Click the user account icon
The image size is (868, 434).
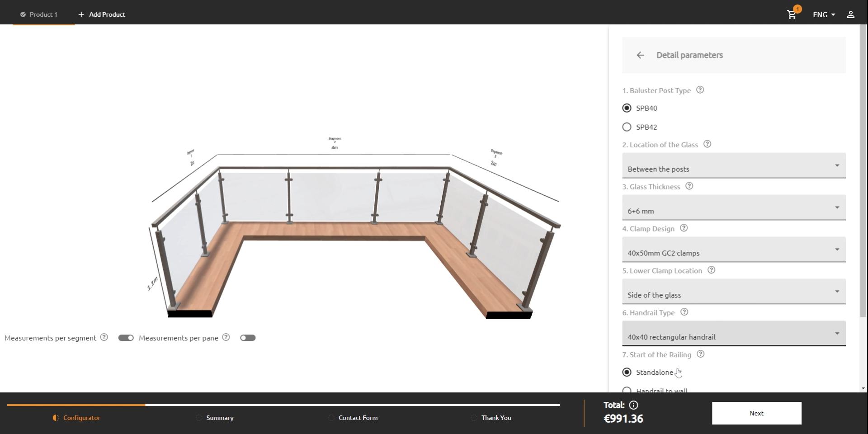[851, 14]
